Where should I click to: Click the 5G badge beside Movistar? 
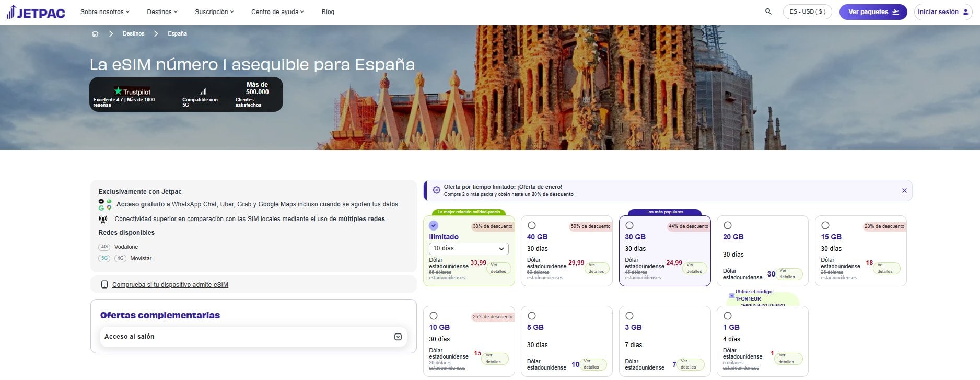point(104,258)
